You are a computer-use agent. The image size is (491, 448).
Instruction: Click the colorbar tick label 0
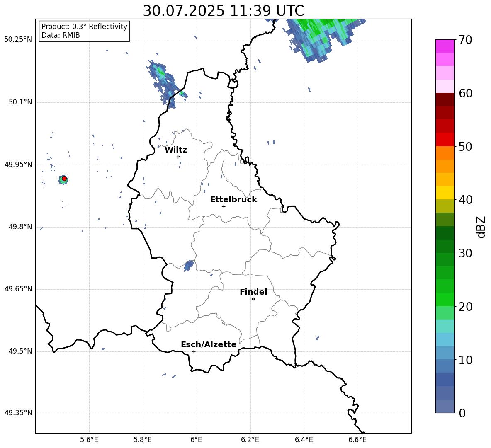(x=462, y=413)
